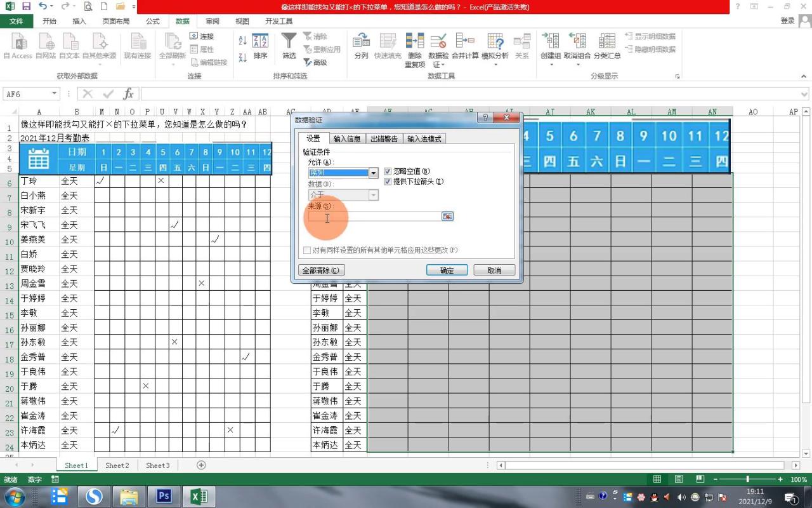Toggle the Ignore blank (忽略空值) checkbox

388,171
